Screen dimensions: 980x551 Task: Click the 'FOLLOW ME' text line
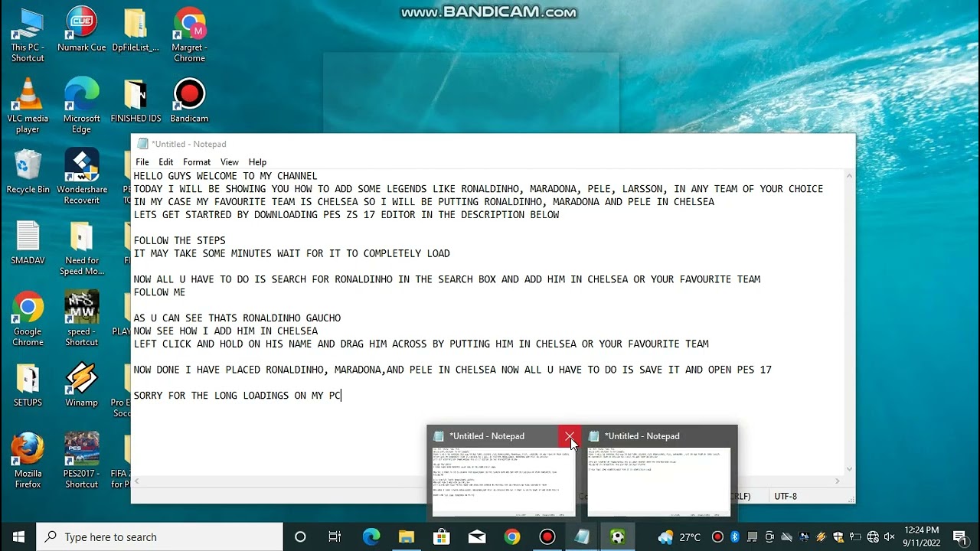(x=159, y=292)
